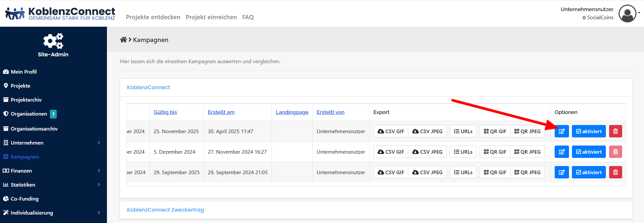Image resolution: width=644 pixels, height=223 pixels.
Task: Open the user avatar profile menu
Action: [x=627, y=13]
